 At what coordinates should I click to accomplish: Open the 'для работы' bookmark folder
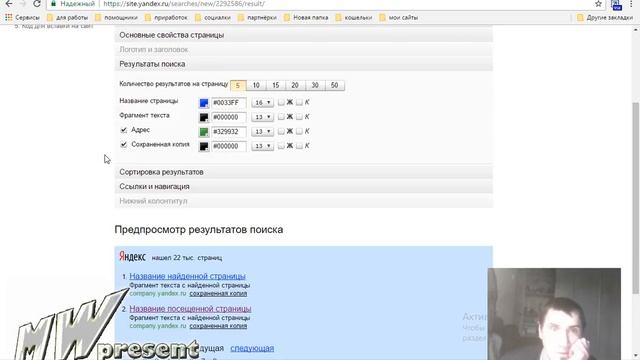pyautogui.click(x=67, y=18)
